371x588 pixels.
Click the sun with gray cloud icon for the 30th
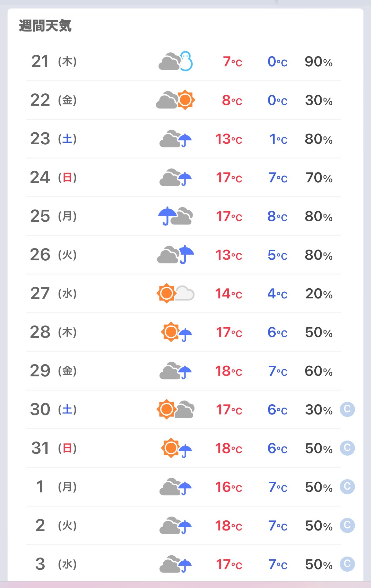(176, 409)
